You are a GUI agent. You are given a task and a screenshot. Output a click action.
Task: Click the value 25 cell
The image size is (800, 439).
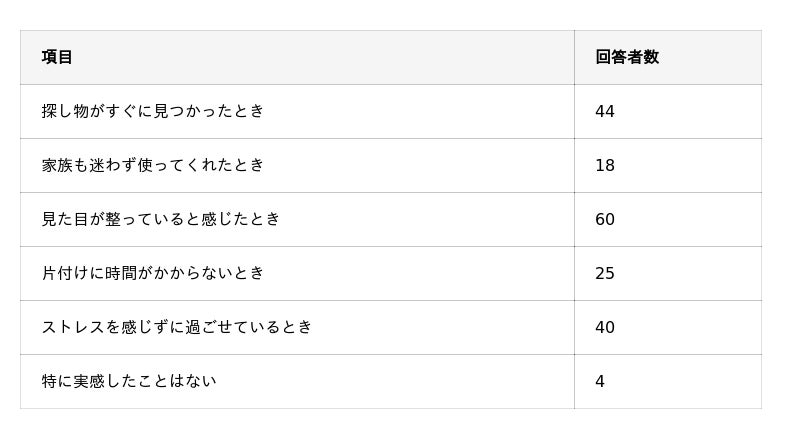(604, 273)
